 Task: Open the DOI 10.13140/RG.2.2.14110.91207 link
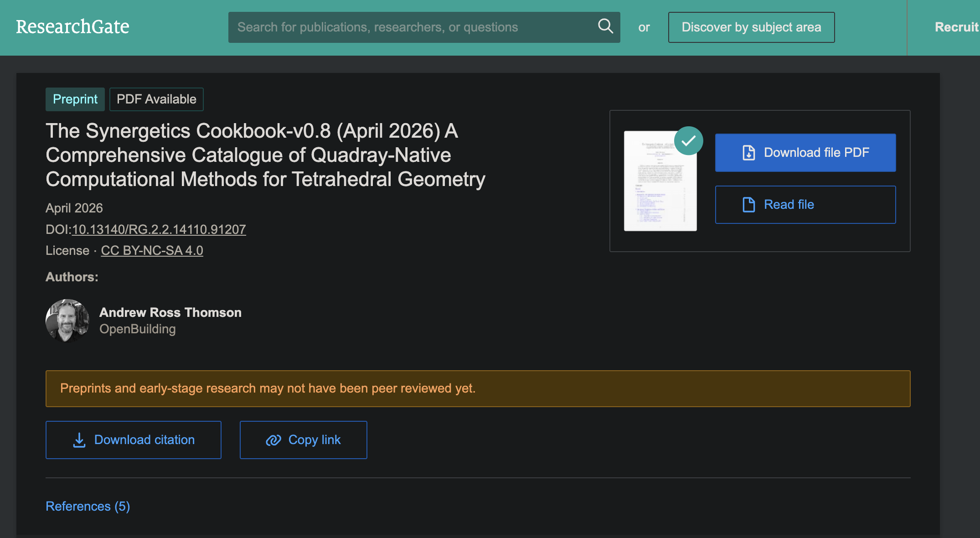[x=159, y=229]
